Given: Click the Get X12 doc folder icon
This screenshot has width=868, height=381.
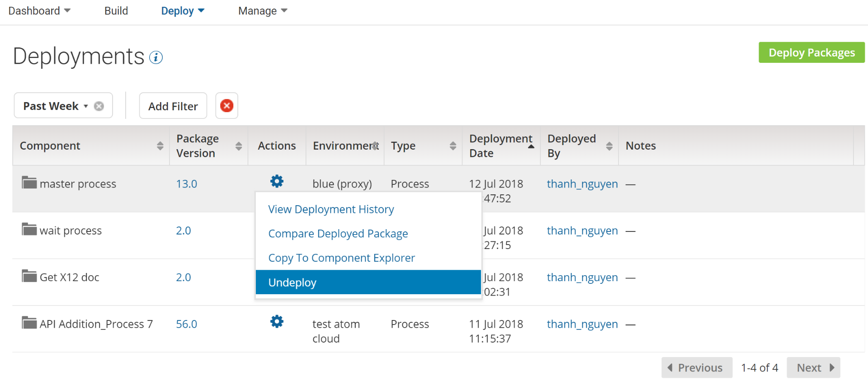Looking at the screenshot, I should (x=29, y=276).
